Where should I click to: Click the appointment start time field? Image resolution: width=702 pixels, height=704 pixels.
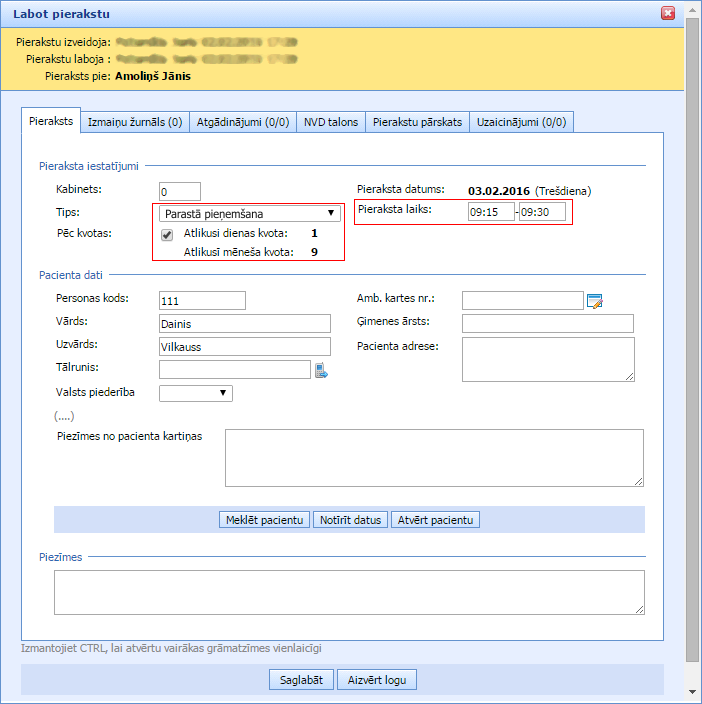point(490,212)
